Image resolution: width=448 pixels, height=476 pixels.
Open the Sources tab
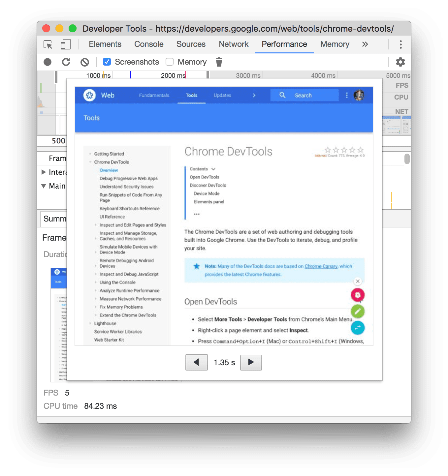[191, 44]
